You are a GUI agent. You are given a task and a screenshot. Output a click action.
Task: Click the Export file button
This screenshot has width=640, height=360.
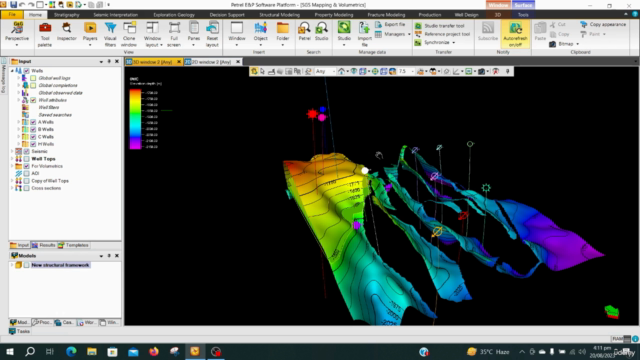[391, 24]
